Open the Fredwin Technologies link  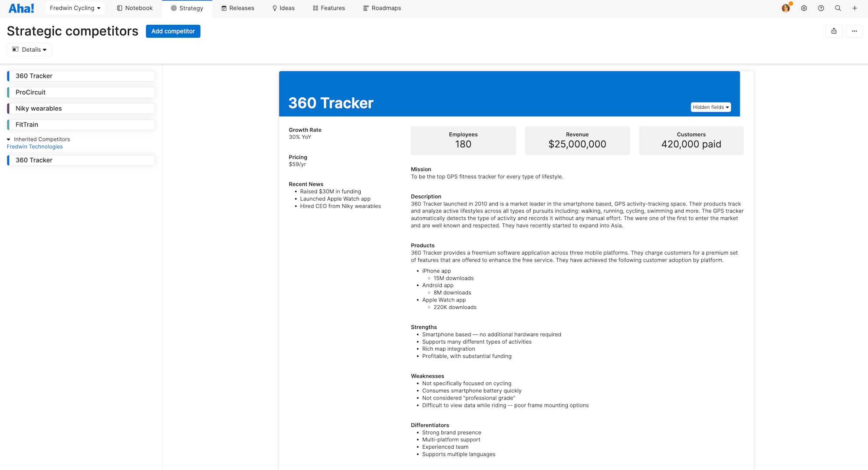pyautogui.click(x=34, y=146)
